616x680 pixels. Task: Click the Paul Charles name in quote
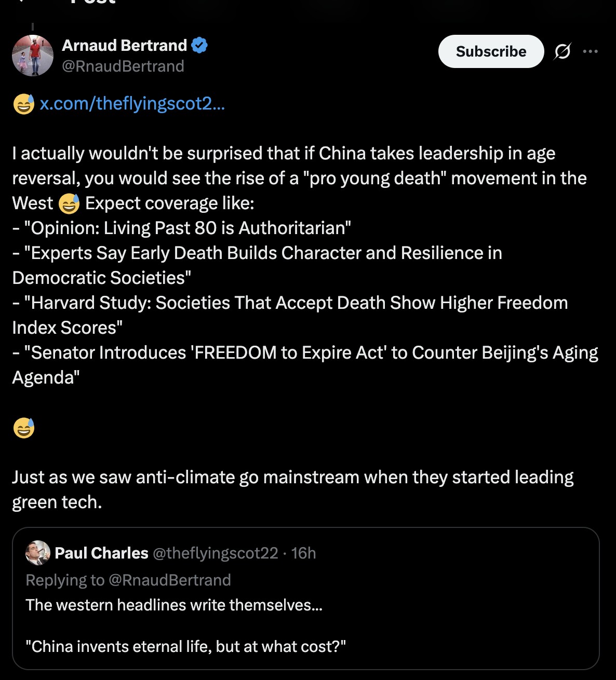click(101, 553)
